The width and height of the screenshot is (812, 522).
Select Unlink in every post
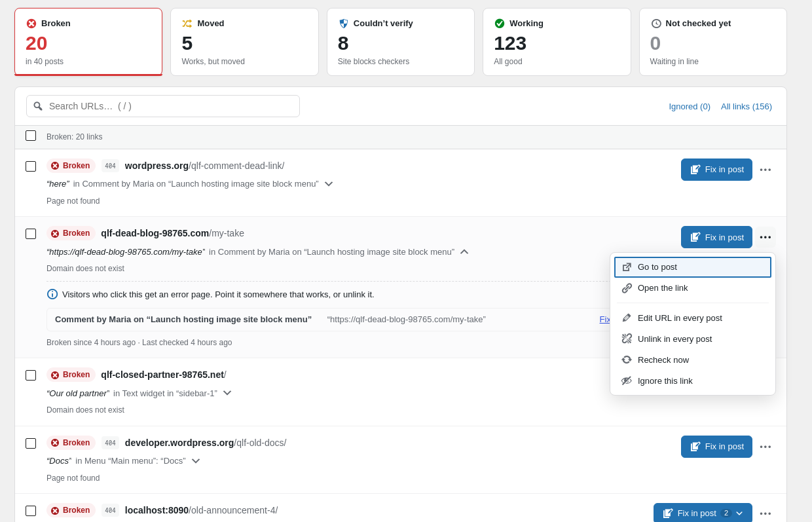point(693,339)
